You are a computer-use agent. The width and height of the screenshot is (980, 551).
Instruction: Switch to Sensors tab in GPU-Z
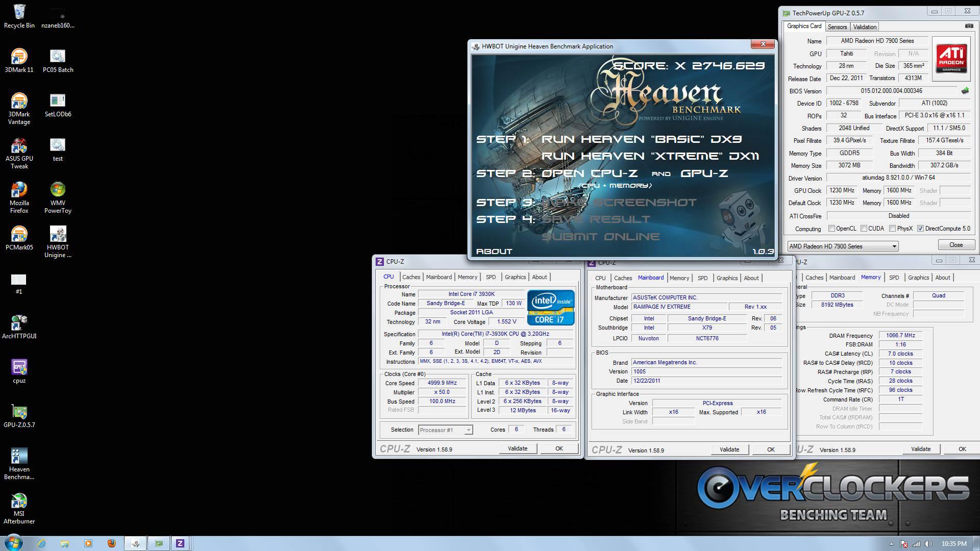point(837,27)
